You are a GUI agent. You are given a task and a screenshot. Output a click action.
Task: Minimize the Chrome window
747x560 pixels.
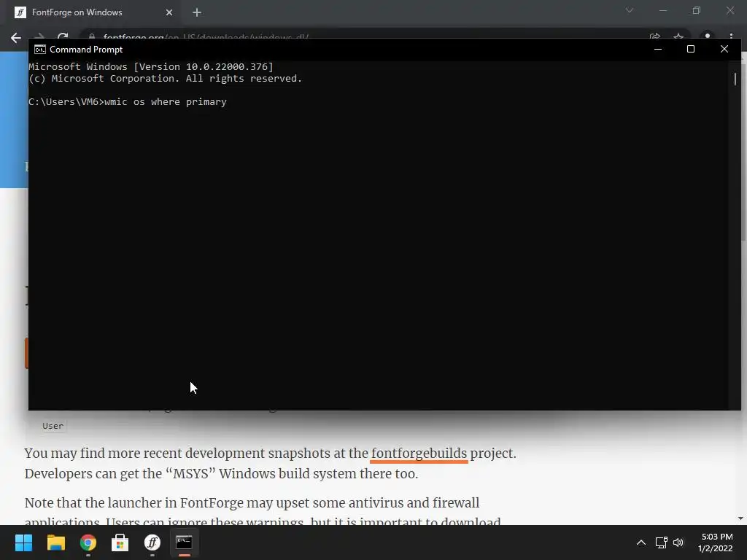pos(662,10)
